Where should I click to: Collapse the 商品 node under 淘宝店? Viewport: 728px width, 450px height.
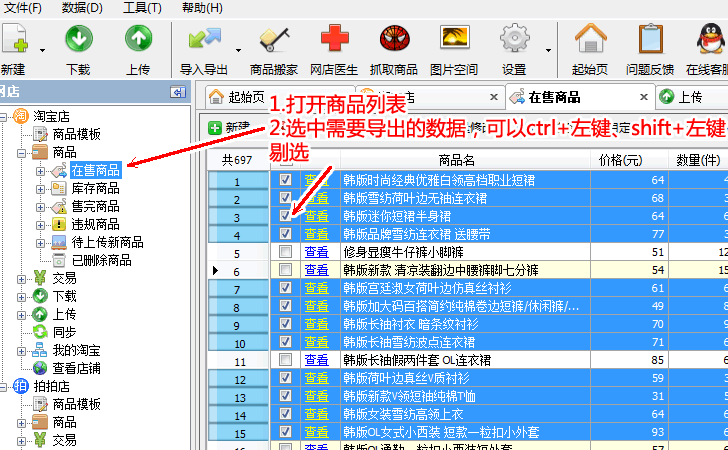[x=21, y=152]
